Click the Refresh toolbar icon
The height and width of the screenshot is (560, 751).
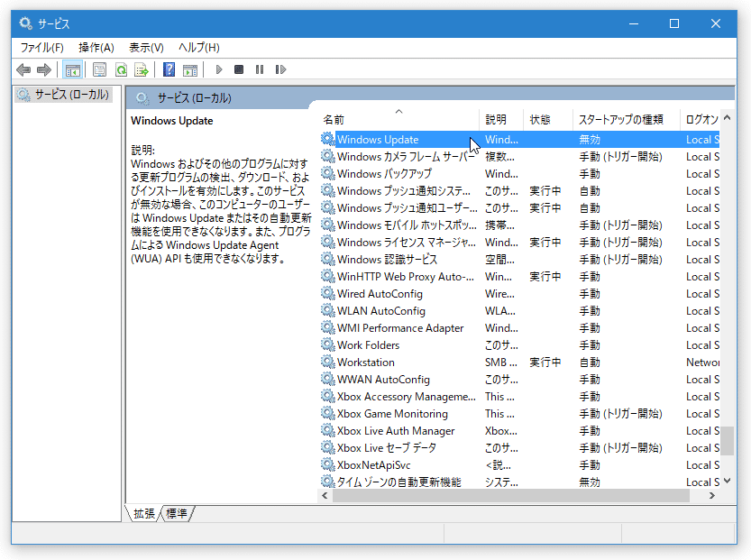tap(121, 70)
